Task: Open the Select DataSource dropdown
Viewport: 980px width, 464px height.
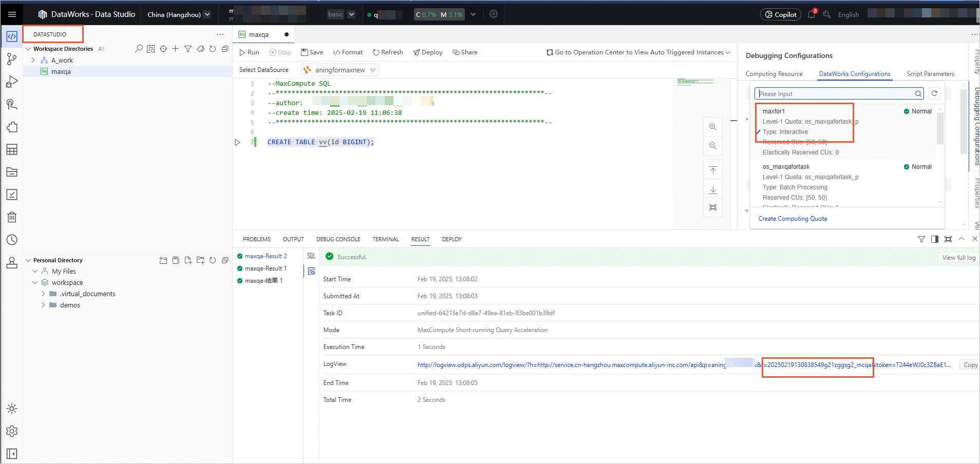Action: tap(340, 70)
